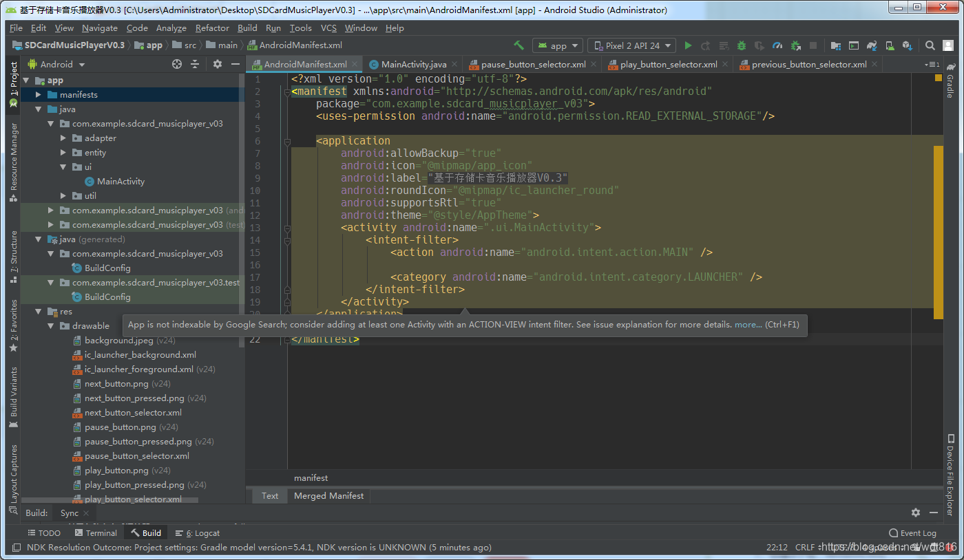Click the Search Everywhere magnifier icon
The width and height of the screenshot is (964, 560).
pos(930,45)
